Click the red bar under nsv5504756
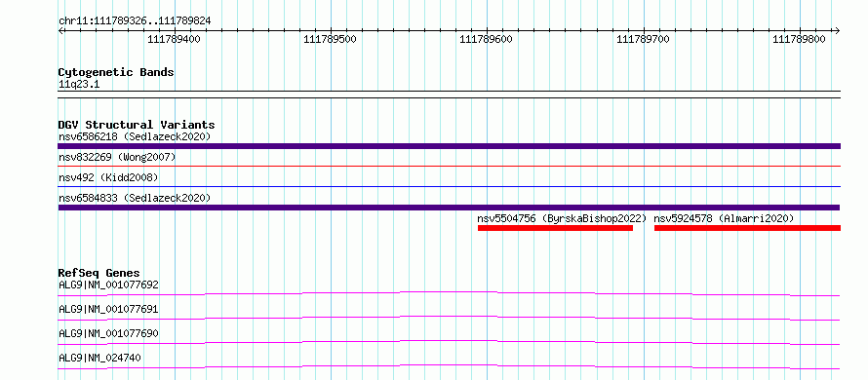 (555, 228)
